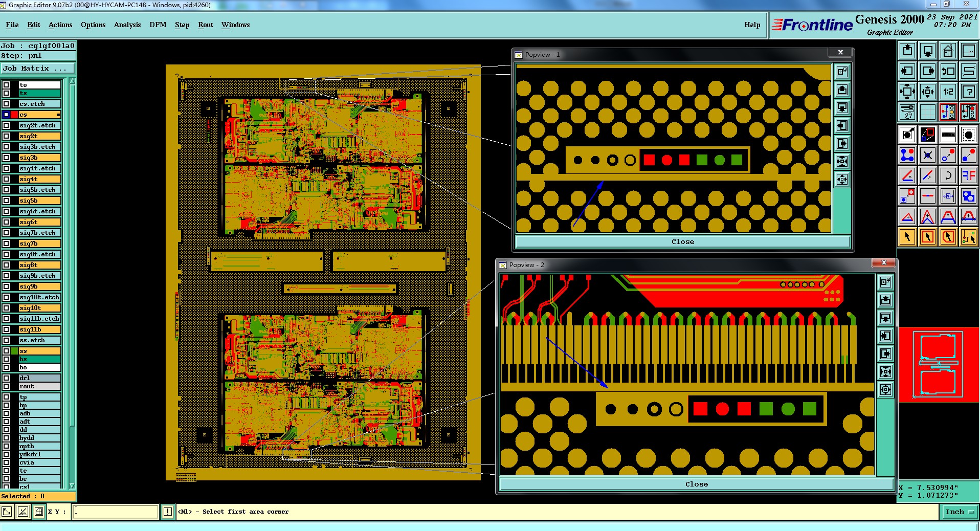The width and height of the screenshot is (980, 531).
Task: Click the pan up icon in main toolbar
Action: tap(907, 51)
